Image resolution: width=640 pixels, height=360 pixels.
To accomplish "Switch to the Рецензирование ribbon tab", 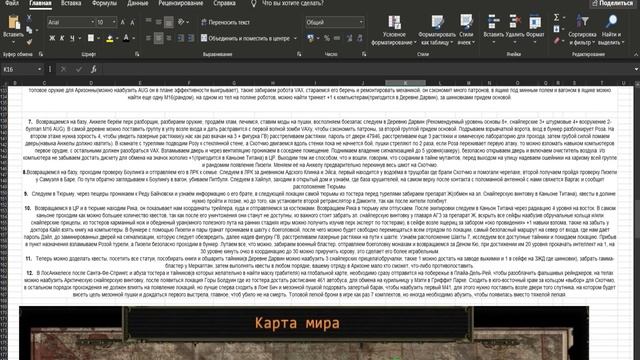I will [180, 3].
